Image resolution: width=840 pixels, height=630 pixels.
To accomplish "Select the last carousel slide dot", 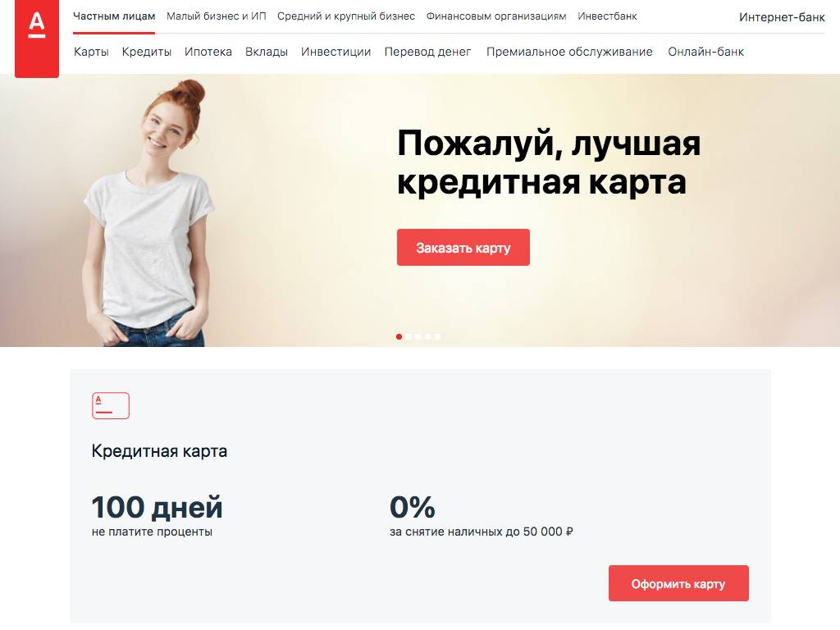I will (x=438, y=336).
